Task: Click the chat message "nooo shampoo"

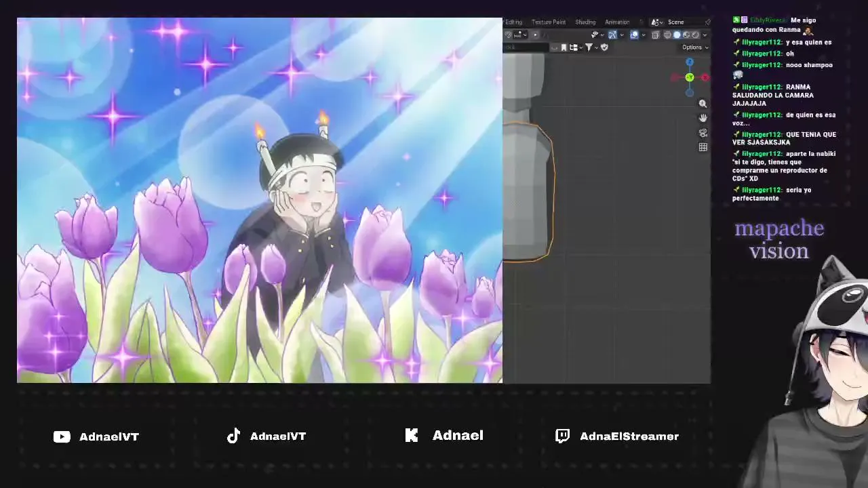Action: tap(809, 65)
